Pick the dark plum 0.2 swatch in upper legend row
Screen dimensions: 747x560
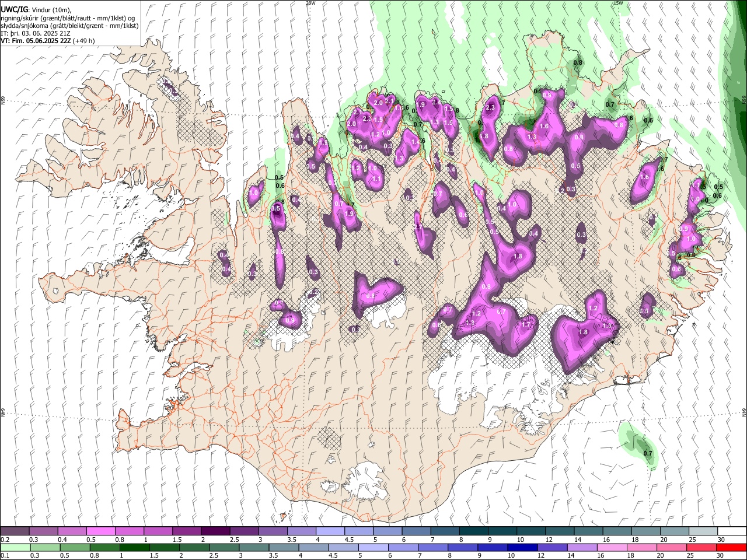(x=15, y=531)
